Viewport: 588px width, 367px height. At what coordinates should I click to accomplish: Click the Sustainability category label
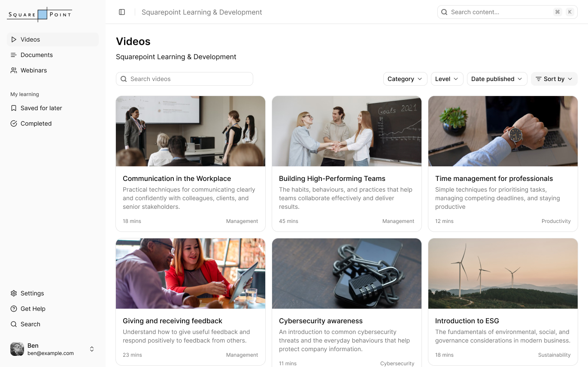click(x=554, y=355)
